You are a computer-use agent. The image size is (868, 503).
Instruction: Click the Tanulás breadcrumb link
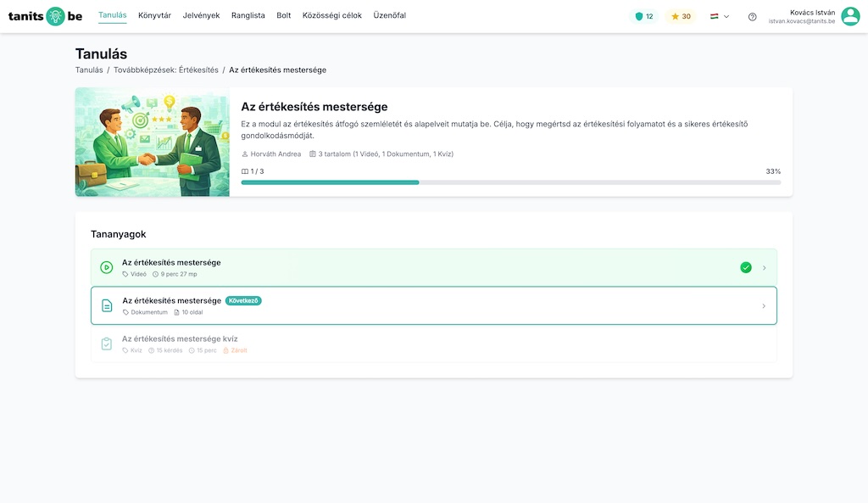[x=89, y=70]
